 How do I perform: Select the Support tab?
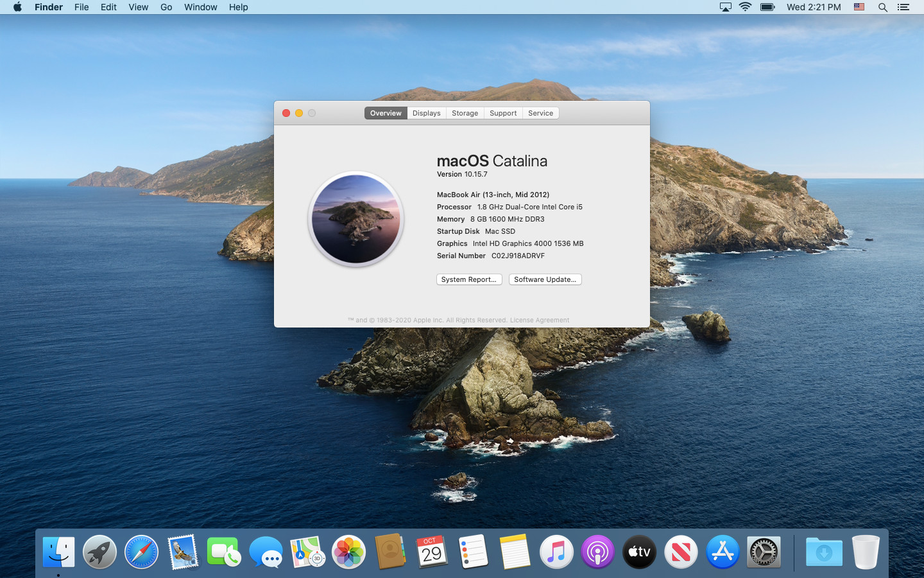pyautogui.click(x=502, y=113)
